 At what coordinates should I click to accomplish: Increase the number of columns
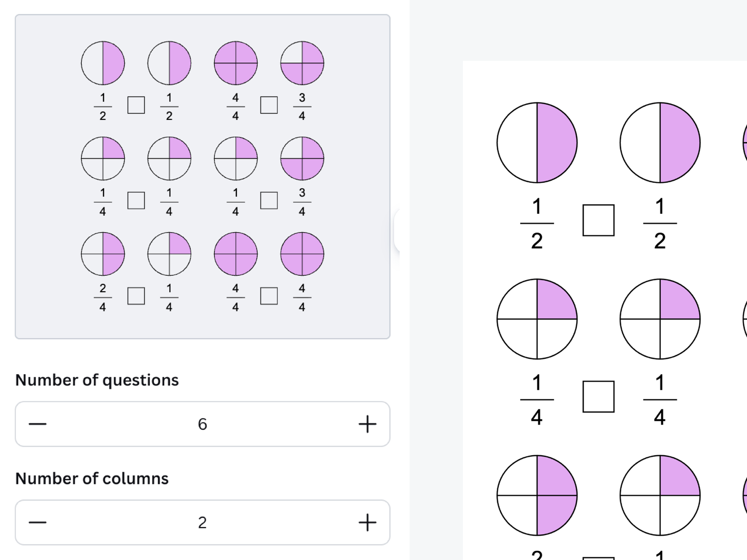(367, 522)
